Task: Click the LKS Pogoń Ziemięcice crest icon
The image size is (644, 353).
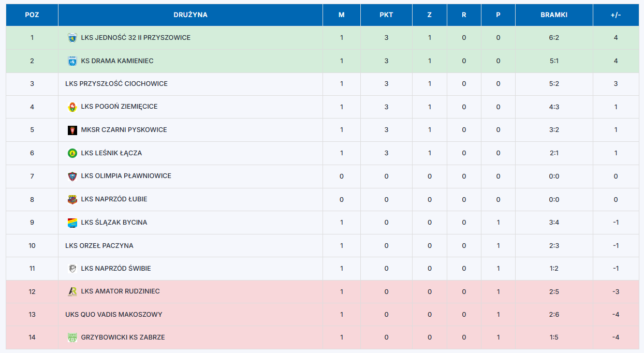Action: click(72, 107)
